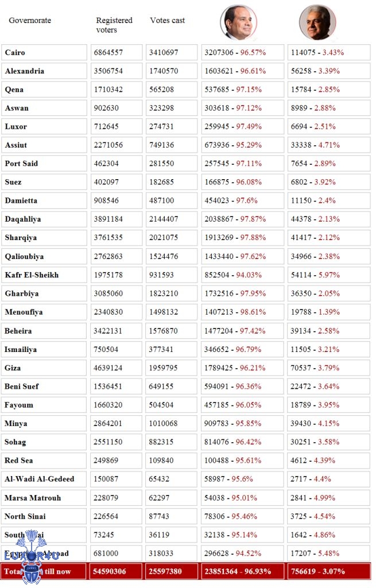
Task: Click the Giza registered voters cell 4639124
Action: [117, 349]
